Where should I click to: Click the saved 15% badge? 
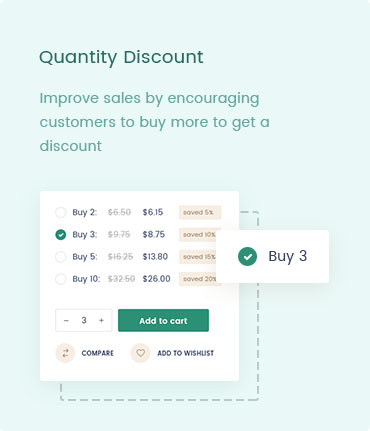point(199,257)
